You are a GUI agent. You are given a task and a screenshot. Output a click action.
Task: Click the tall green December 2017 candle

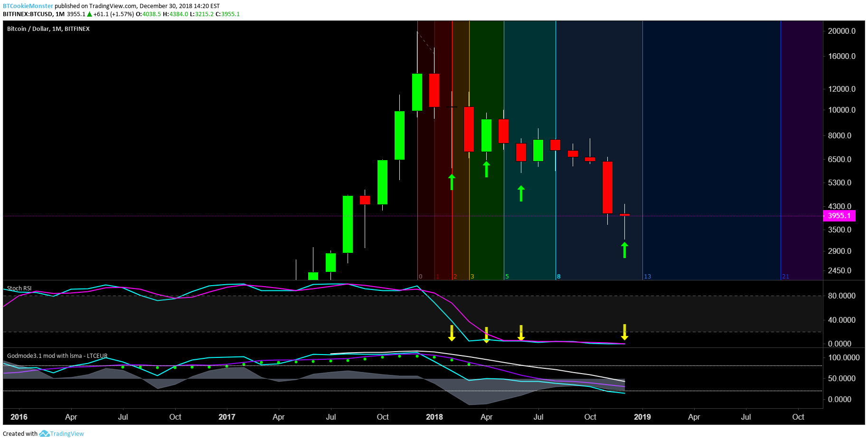(x=417, y=92)
